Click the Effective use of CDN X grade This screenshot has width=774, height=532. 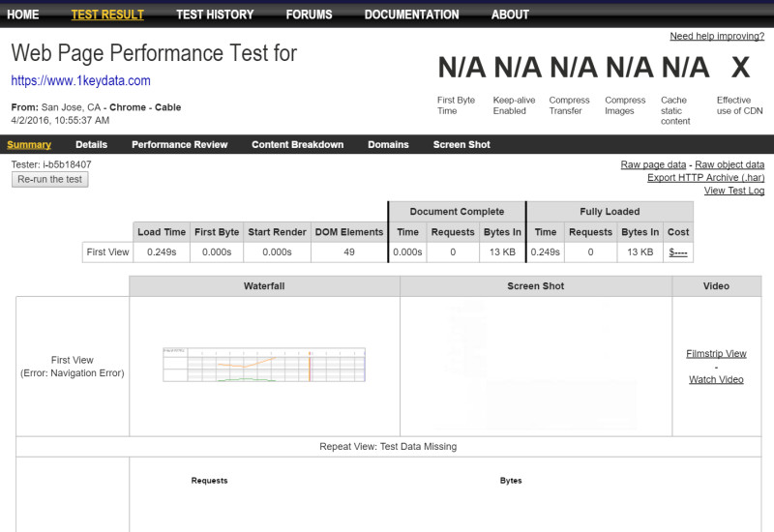point(740,68)
